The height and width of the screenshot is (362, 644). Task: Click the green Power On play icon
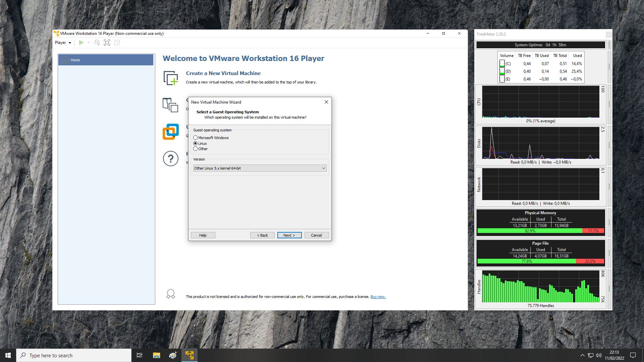point(81,43)
